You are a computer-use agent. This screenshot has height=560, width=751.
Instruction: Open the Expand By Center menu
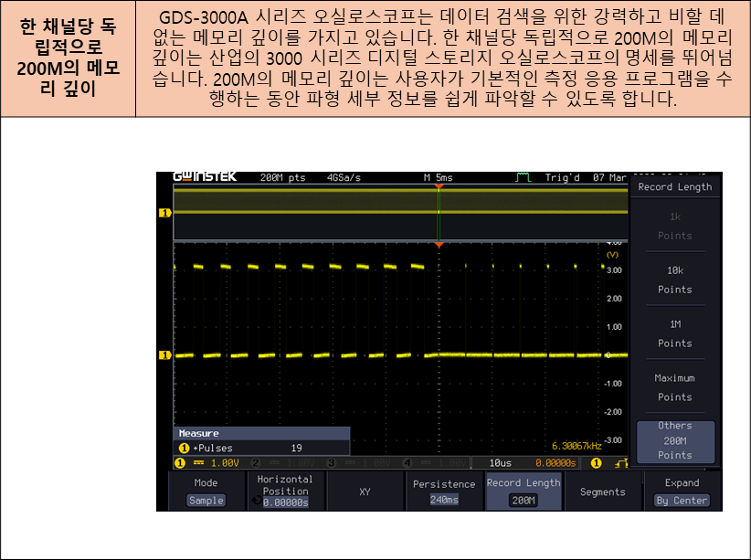coord(682,491)
